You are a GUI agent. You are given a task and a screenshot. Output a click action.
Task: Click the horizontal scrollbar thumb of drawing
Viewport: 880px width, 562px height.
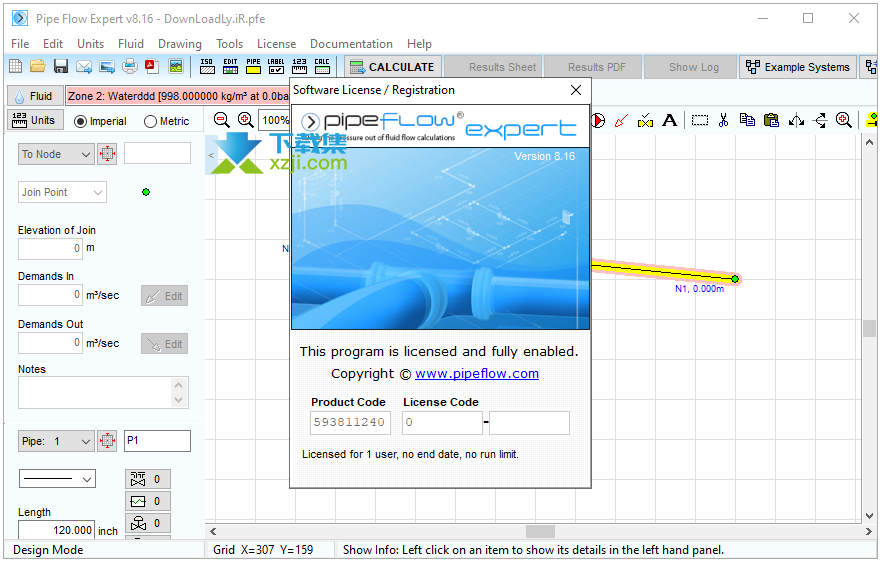[540, 531]
